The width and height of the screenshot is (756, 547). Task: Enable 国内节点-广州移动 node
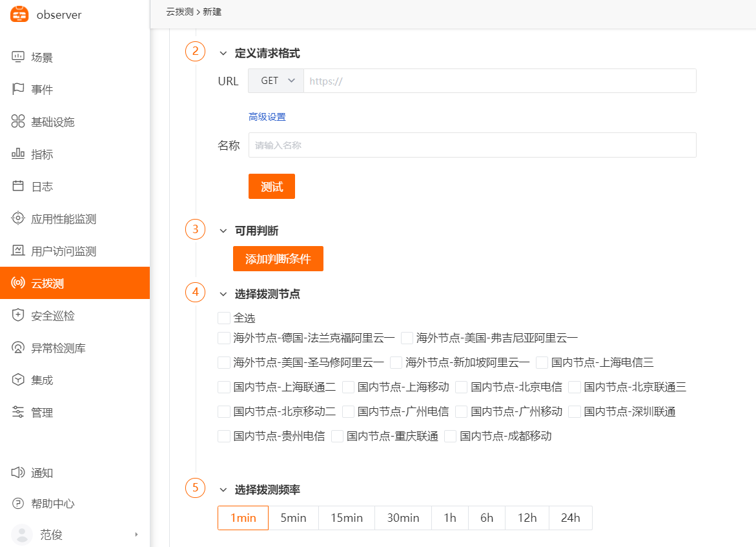click(x=462, y=411)
